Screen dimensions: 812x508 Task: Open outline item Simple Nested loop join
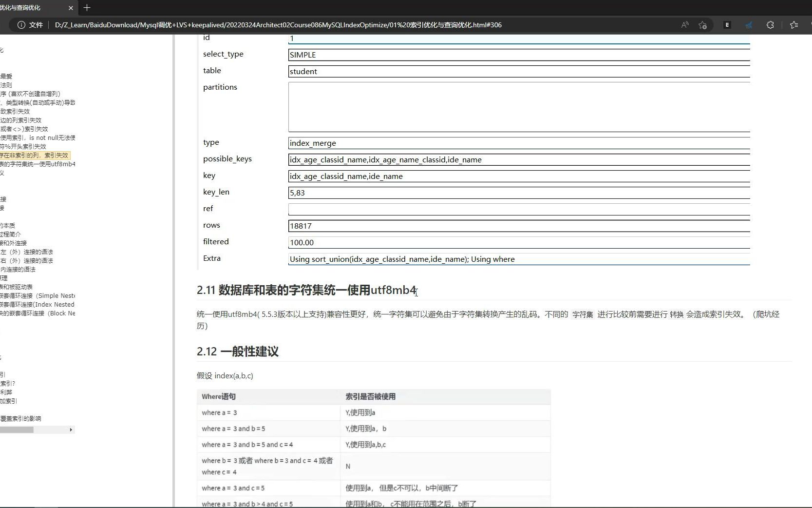tap(38, 296)
